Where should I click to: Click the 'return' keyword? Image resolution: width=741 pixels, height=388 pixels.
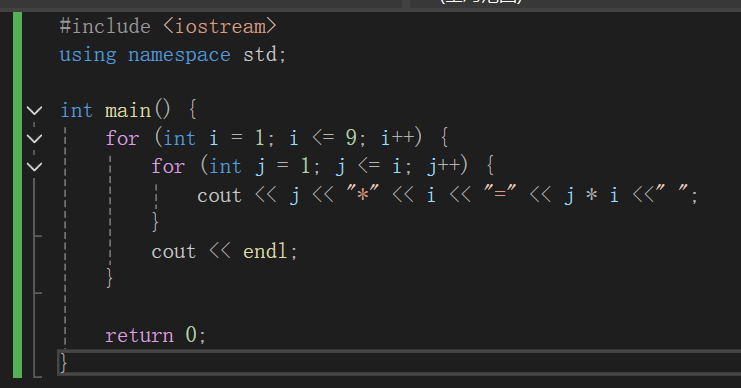pos(139,336)
